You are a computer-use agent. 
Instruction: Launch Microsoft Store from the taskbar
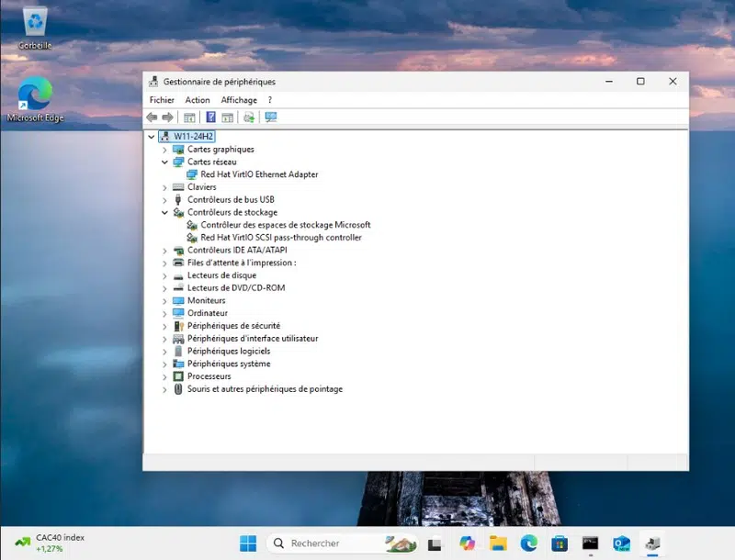[559, 543]
